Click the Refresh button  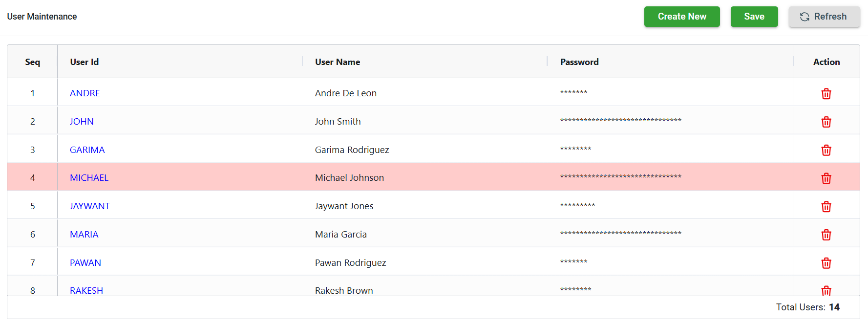(824, 17)
